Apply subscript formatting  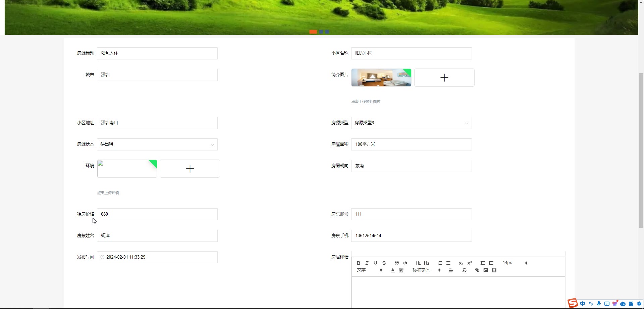coord(461,263)
